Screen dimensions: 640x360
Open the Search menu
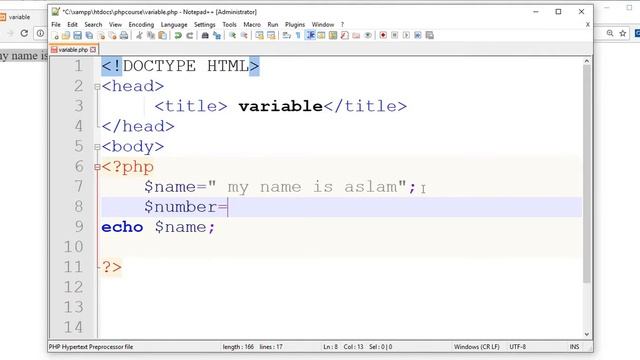pyautogui.click(x=93, y=24)
